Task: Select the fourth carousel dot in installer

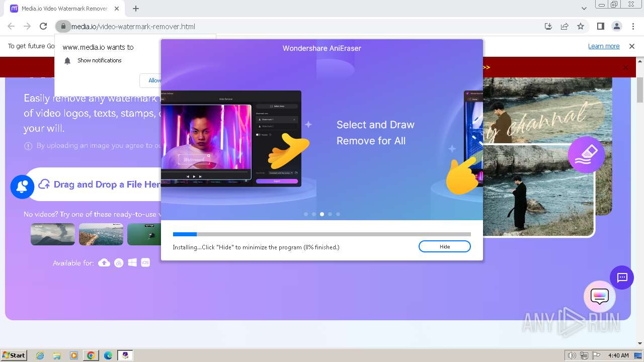Action: 330,214
